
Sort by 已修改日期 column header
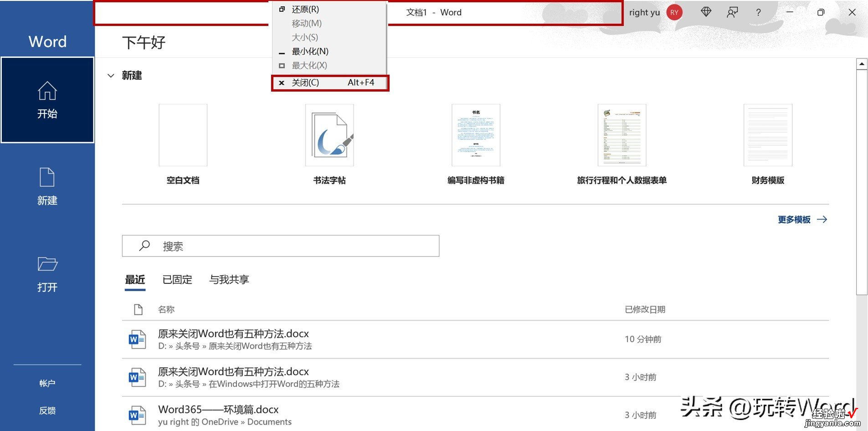click(x=645, y=309)
